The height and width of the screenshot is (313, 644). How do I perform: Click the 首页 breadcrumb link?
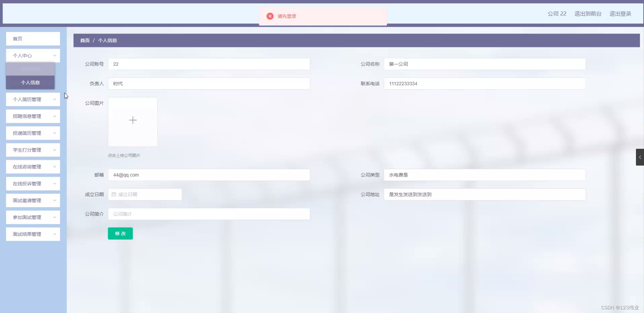pos(85,40)
